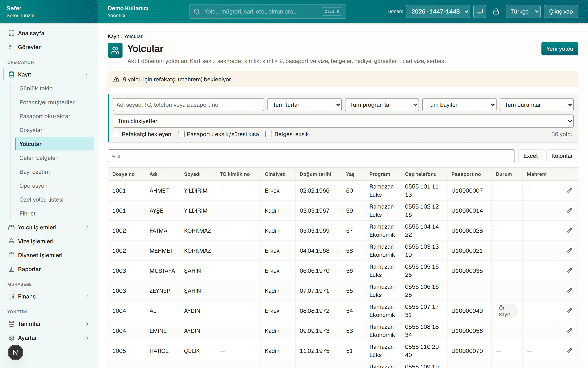Click the Excel export button
The width and height of the screenshot is (588, 368).
pyautogui.click(x=530, y=156)
